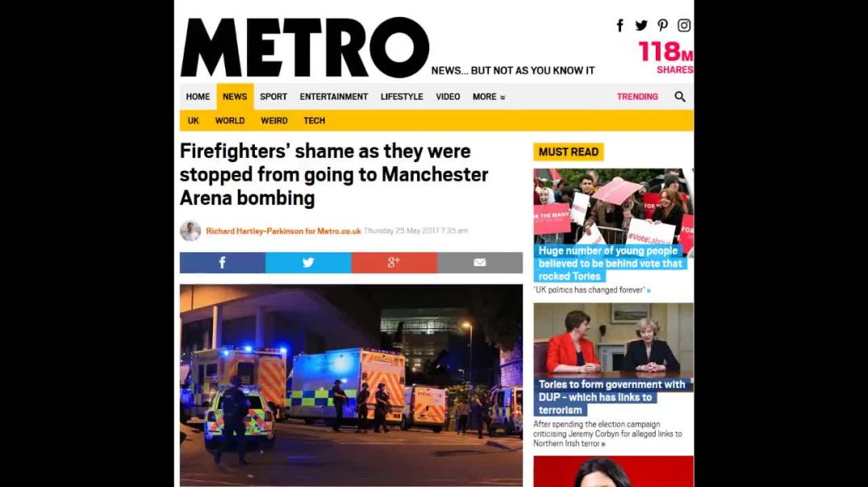Image resolution: width=868 pixels, height=487 pixels.
Task: Share article via red Google Plus button
Action: 394,263
